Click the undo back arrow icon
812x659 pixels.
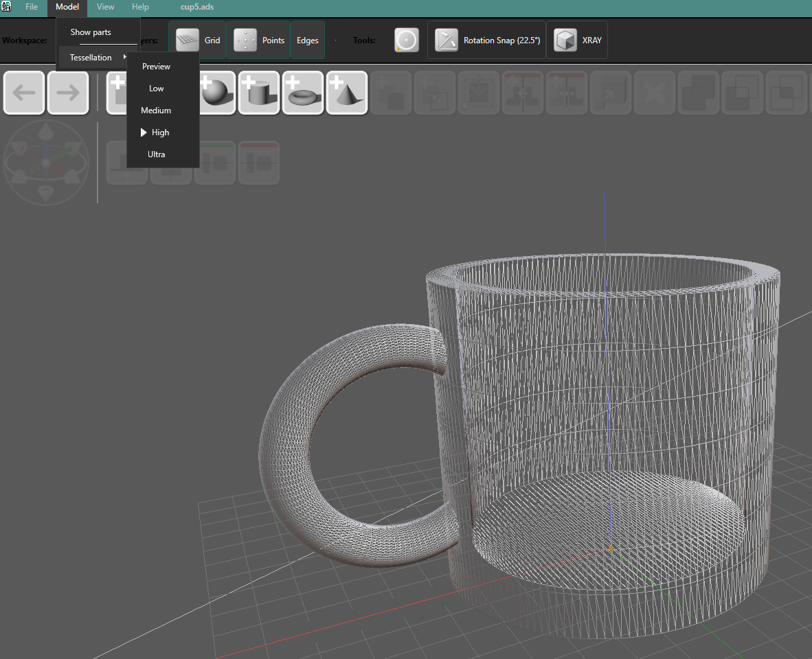coord(24,92)
